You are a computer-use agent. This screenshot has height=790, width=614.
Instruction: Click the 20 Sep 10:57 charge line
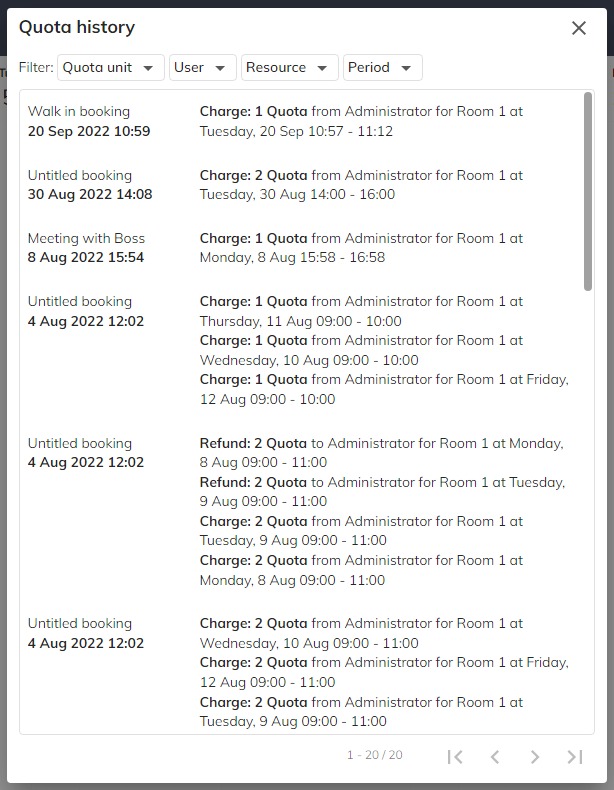click(361, 121)
